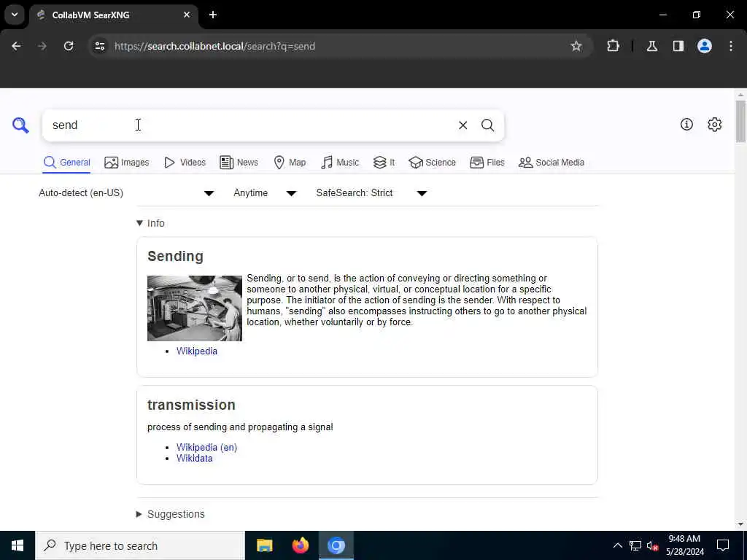Image resolution: width=747 pixels, height=560 pixels.
Task: Close the CollabVM SearXNG tab
Action: (187, 15)
